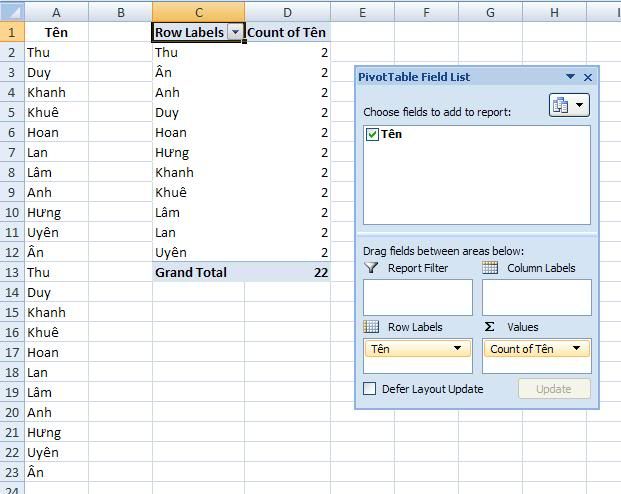
Task: Open the Field List title bar options arrow
Action: tap(570, 77)
